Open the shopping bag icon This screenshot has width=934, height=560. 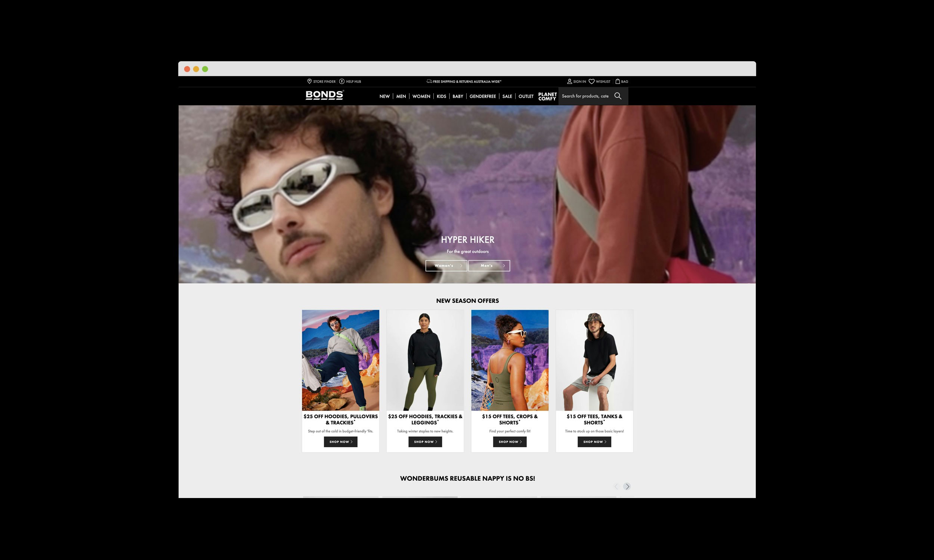(618, 81)
